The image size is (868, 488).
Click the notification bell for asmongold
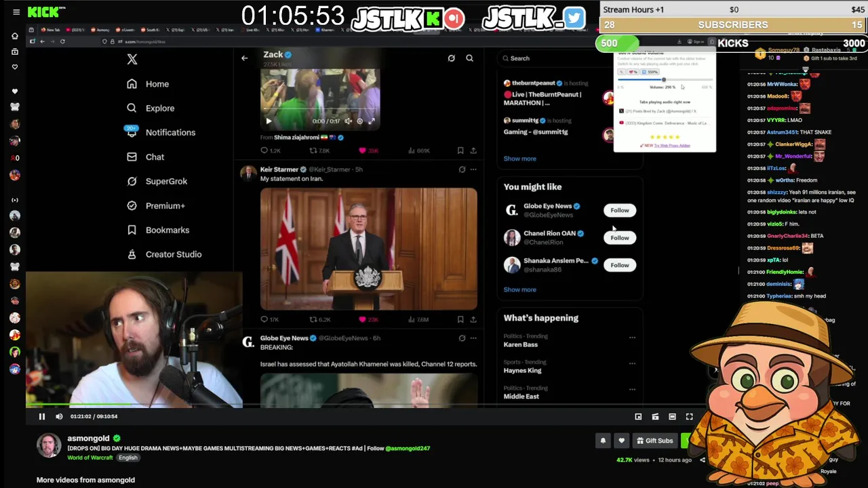pyautogui.click(x=603, y=441)
